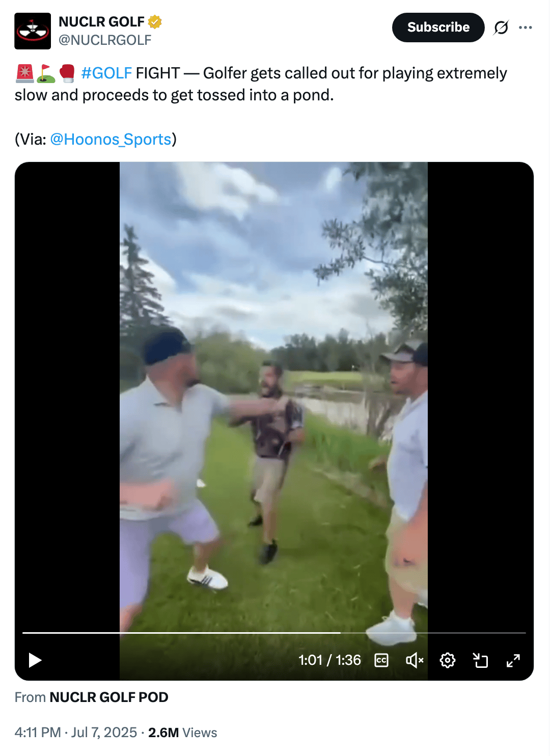This screenshot has width=551, height=756.
Task: Click the gold verified badge
Action: click(155, 21)
